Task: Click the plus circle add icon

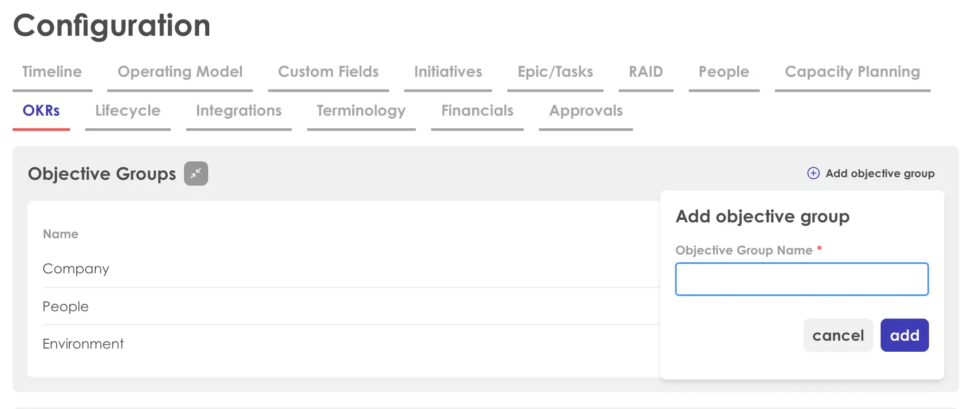Action: pos(813,173)
